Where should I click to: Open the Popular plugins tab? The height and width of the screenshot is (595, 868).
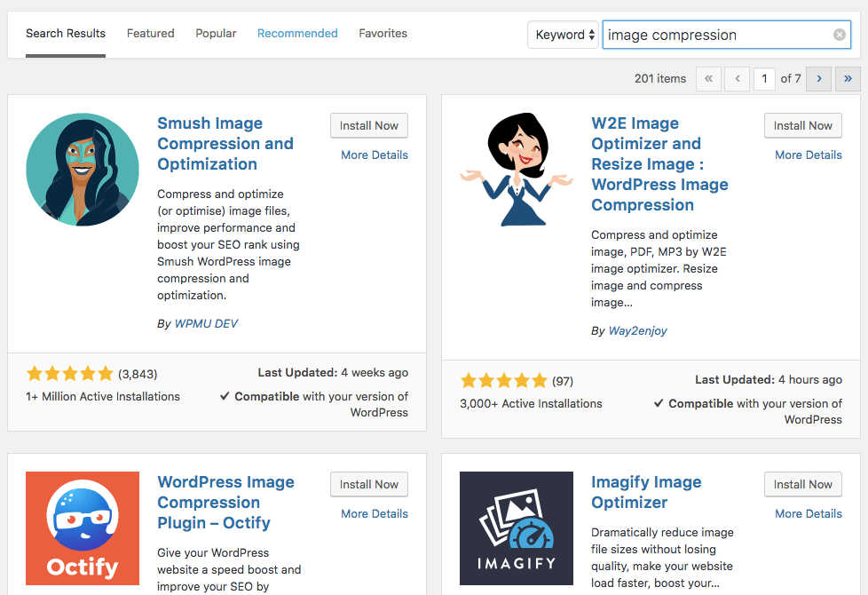[216, 34]
